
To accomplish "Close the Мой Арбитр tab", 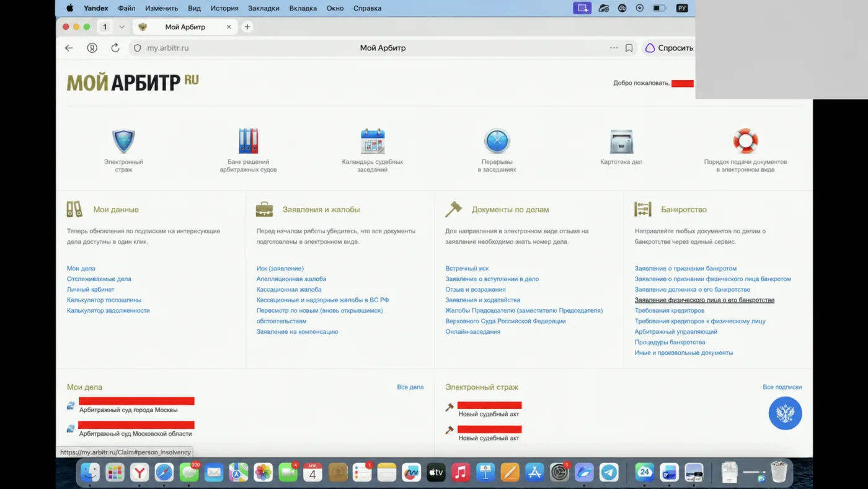I will pyautogui.click(x=229, y=27).
